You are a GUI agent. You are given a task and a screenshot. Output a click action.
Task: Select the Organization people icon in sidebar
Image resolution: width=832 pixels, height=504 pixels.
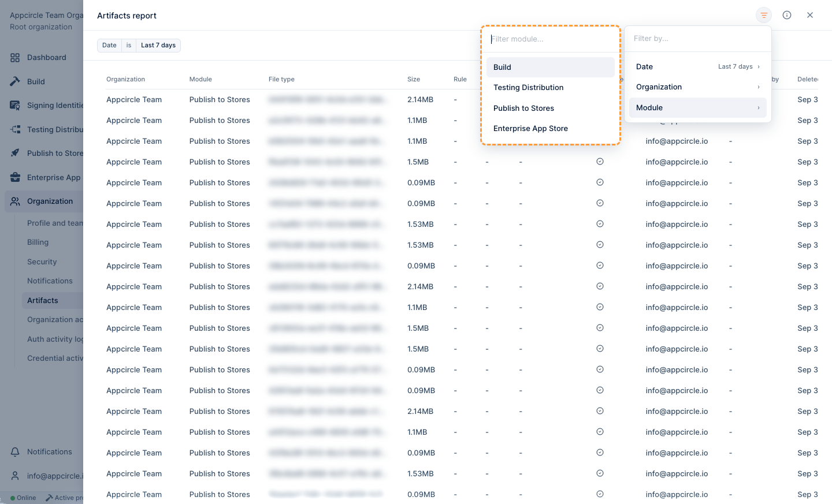[x=15, y=201]
